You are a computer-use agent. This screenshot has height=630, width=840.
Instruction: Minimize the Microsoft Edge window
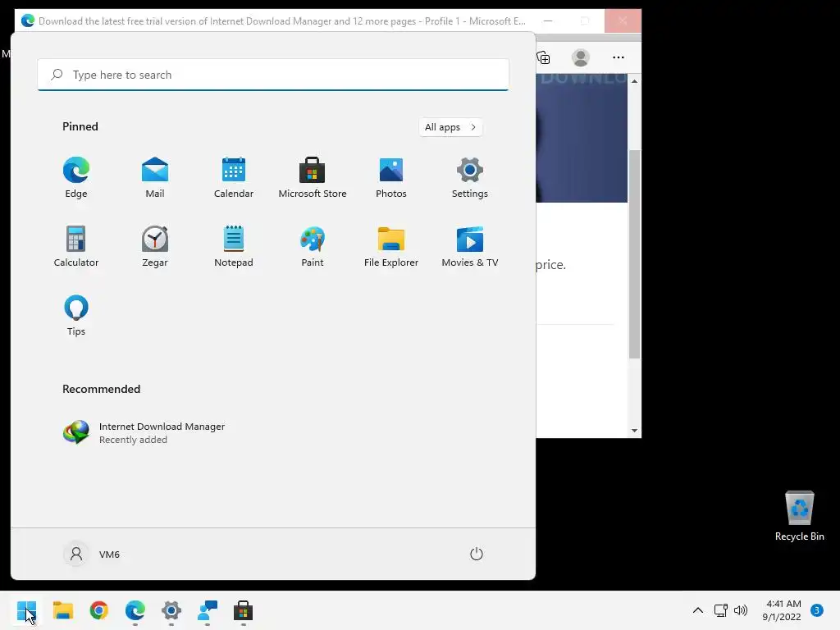pos(548,21)
